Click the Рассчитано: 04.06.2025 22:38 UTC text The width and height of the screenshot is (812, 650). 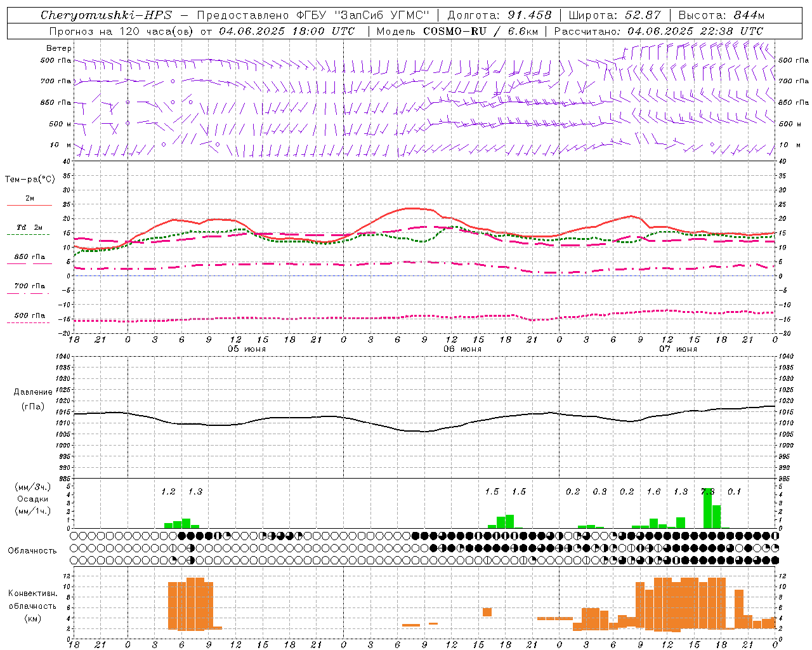(658, 30)
